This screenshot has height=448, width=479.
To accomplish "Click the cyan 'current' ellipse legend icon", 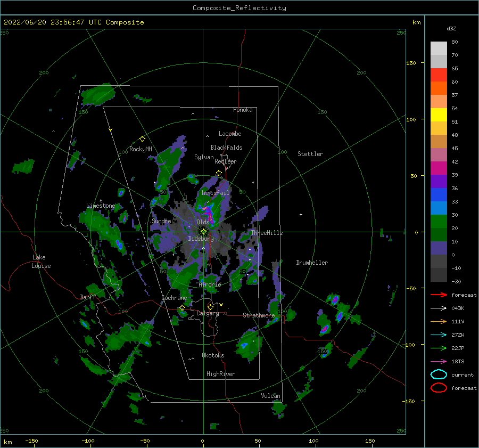I will (x=439, y=374).
